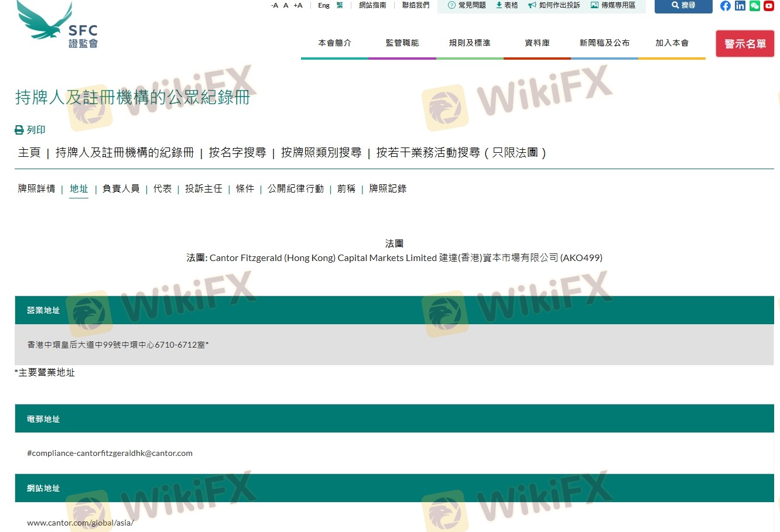
Task: Decrease font size with -A
Action: pyautogui.click(x=275, y=5)
